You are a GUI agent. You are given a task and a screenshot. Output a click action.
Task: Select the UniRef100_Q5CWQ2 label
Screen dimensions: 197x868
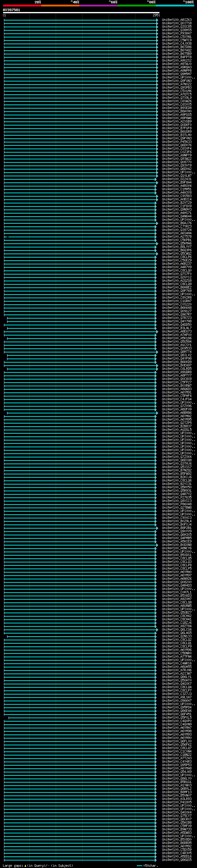(177, 254)
